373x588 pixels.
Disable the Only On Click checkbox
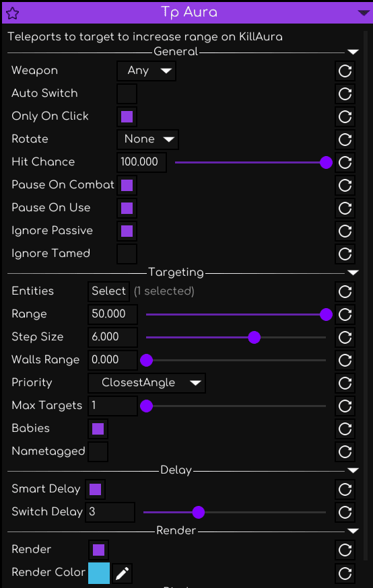point(127,116)
